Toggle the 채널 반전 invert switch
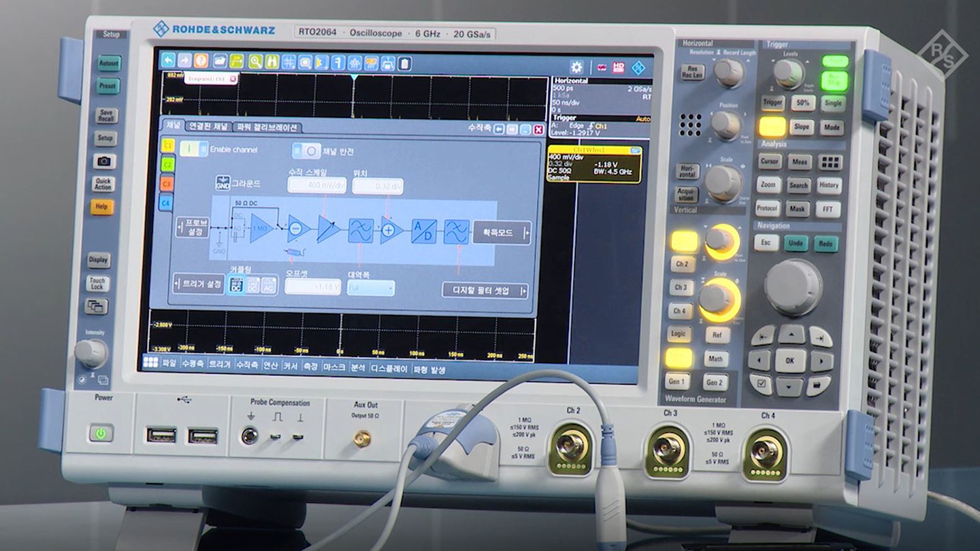Viewport: 980px width, 551px height. click(x=306, y=150)
